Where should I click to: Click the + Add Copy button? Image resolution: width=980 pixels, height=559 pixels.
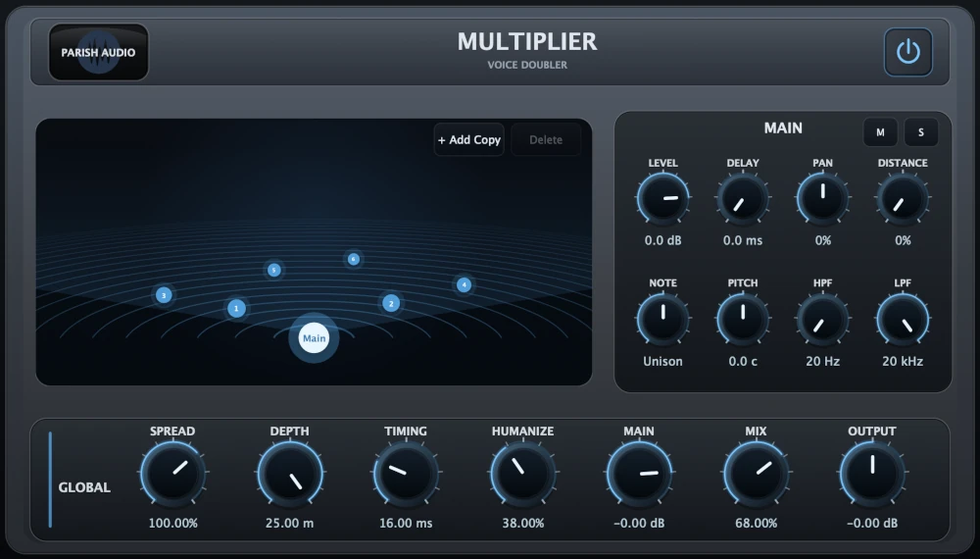point(468,140)
